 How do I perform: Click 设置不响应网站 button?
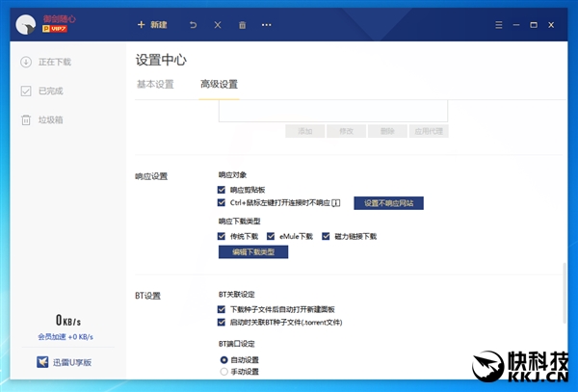click(388, 203)
